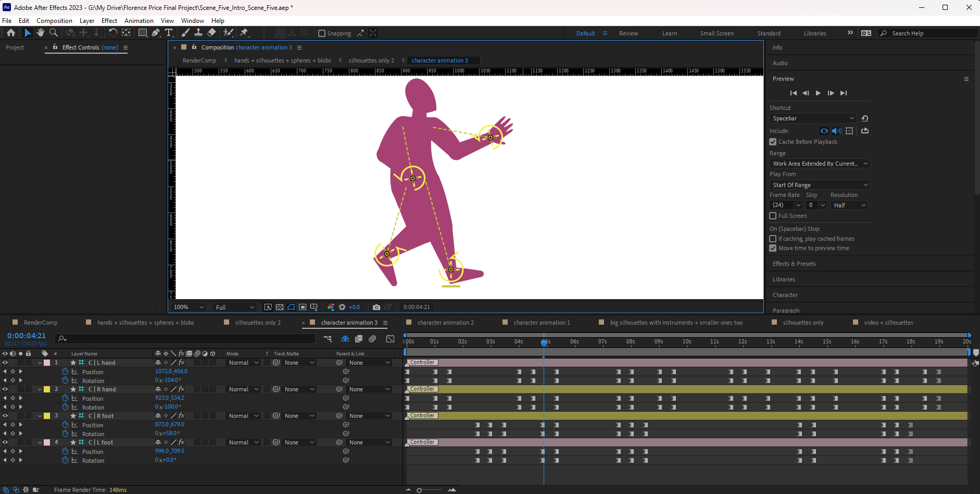Image resolution: width=980 pixels, height=494 pixels.
Task: Open composition mini-flowchart in timeline
Action: click(328, 339)
